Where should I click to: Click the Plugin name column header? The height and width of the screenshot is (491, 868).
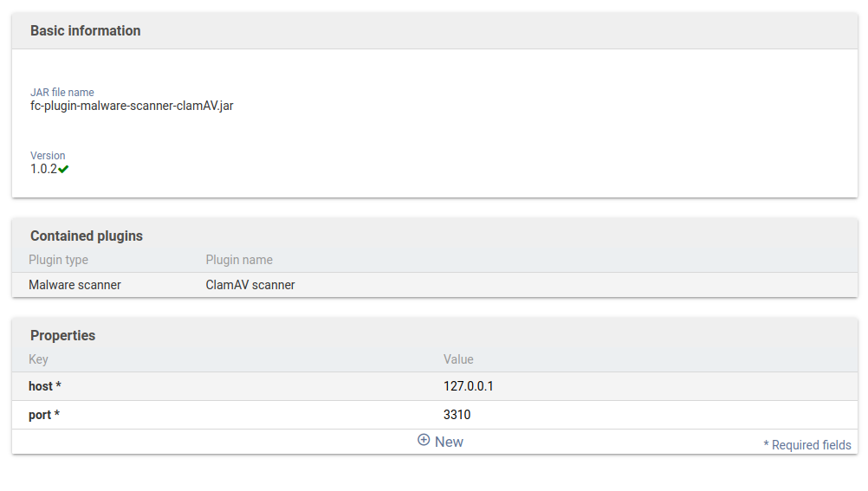pos(239,260)
